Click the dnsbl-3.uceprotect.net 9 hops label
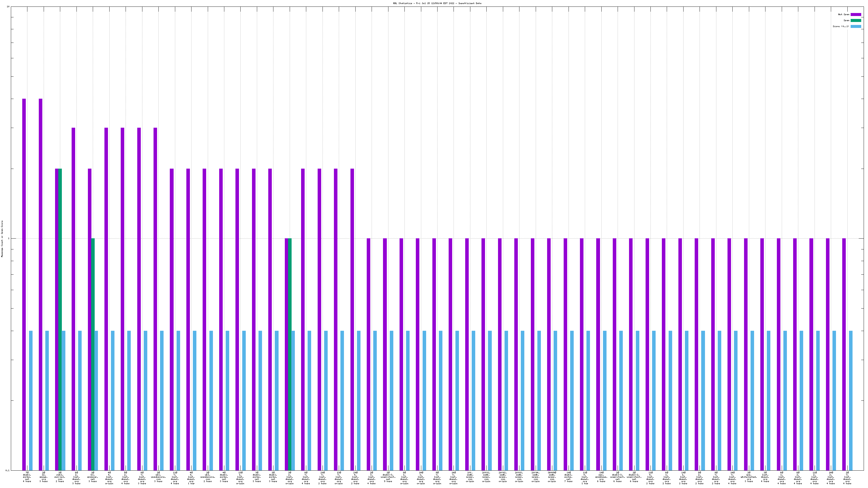The width and height of the screenshot is (868, 488). pos(388,477)
